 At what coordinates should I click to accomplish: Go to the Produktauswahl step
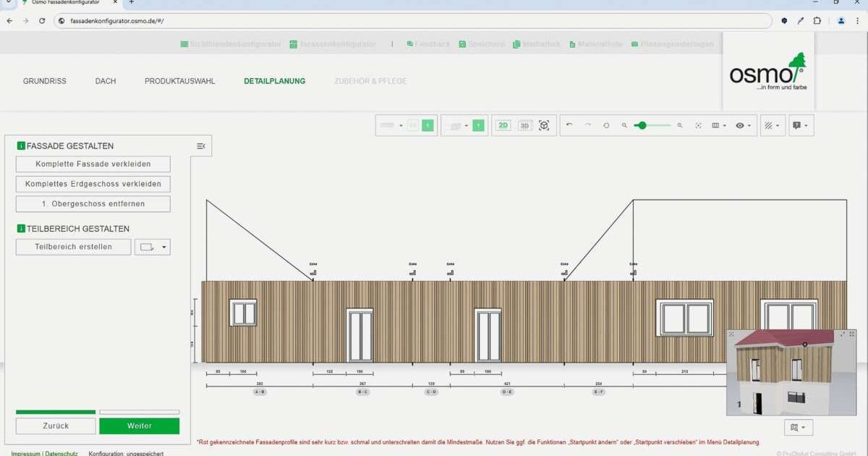point(179,81)
